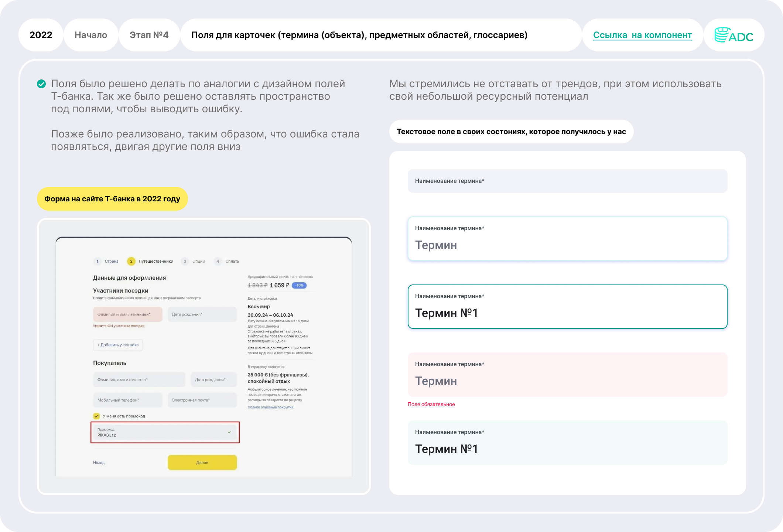Click the green-outlined field with 'Термин №1'
The image size is (783, 532).
[567, 307]
